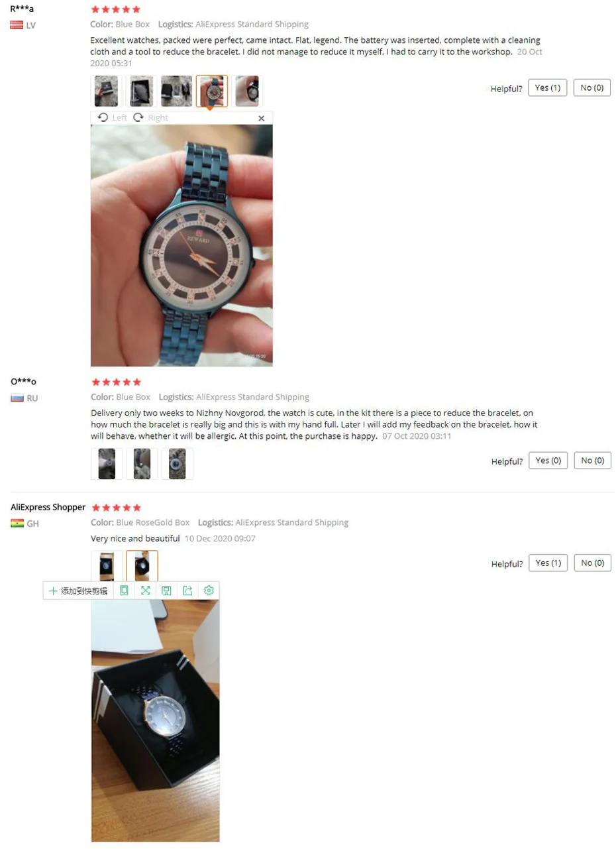Click the phone icon in floating toolbar
Screen dimensions: 616x849
click(x=124, y=591)
